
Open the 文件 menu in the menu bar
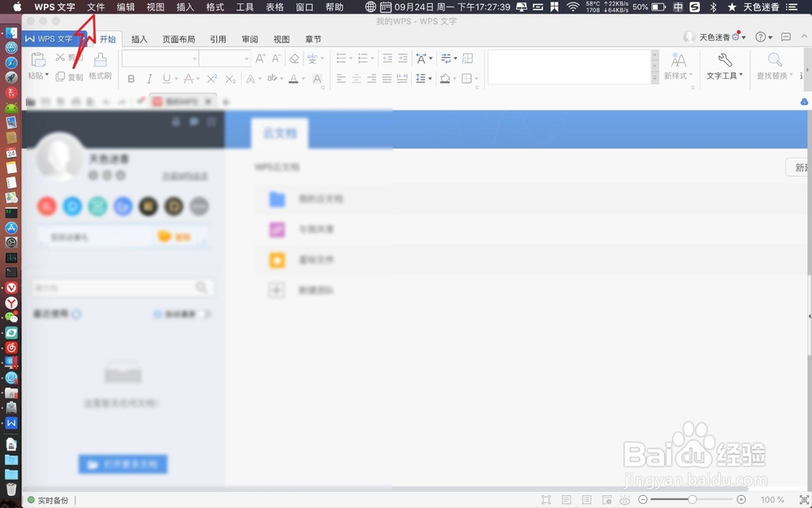[x=95, y=7]
